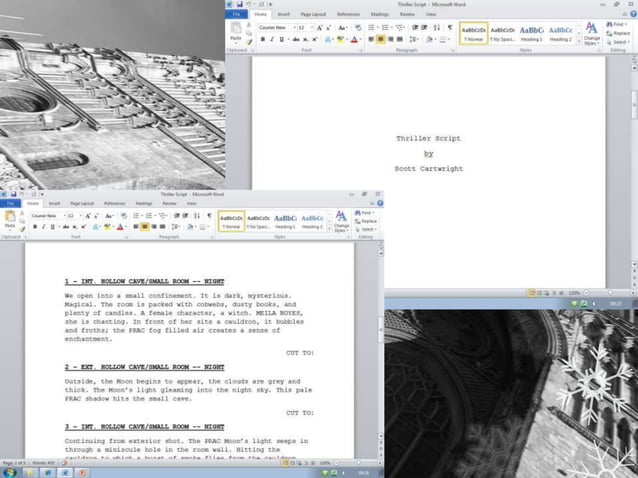The image size is (638, 478).
Task: Toggle Underline in the title-page Word window
Action: click(x=281, y=39)
